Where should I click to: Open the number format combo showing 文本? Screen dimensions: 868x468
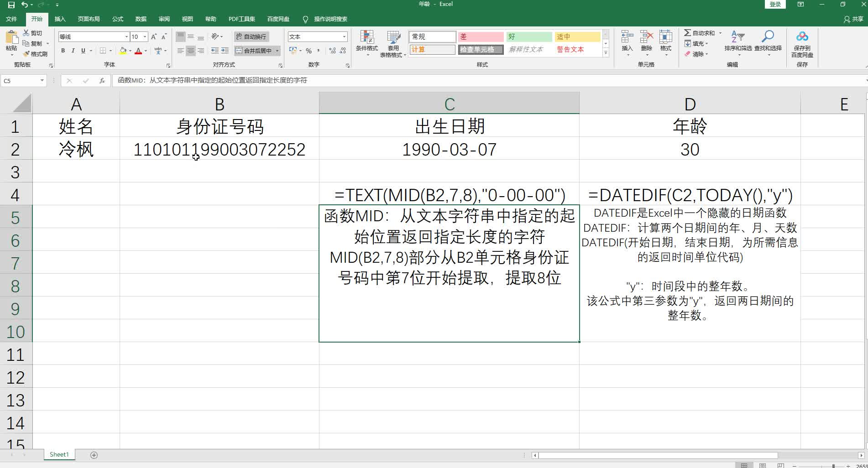(x=317, y=36)
